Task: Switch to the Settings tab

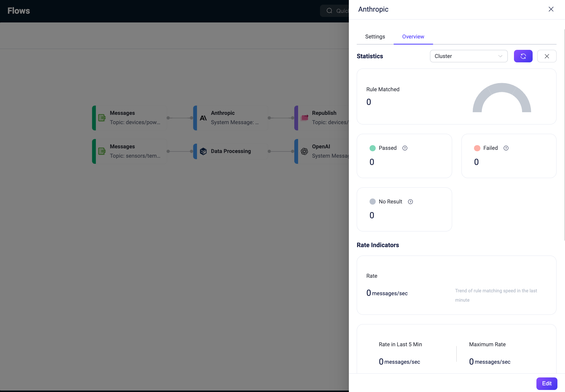Action: click(375, 37)
